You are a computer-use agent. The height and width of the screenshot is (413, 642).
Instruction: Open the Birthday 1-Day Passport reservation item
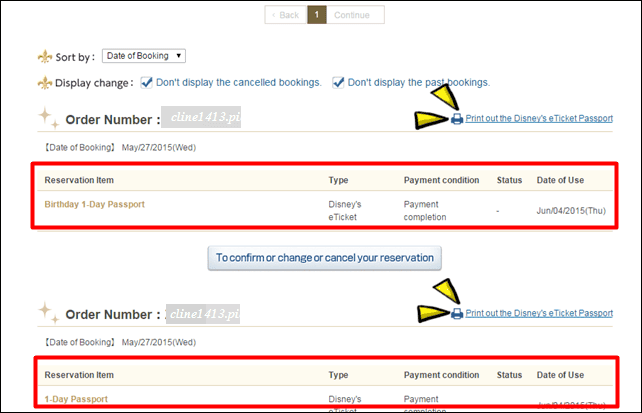pos(95,204)
